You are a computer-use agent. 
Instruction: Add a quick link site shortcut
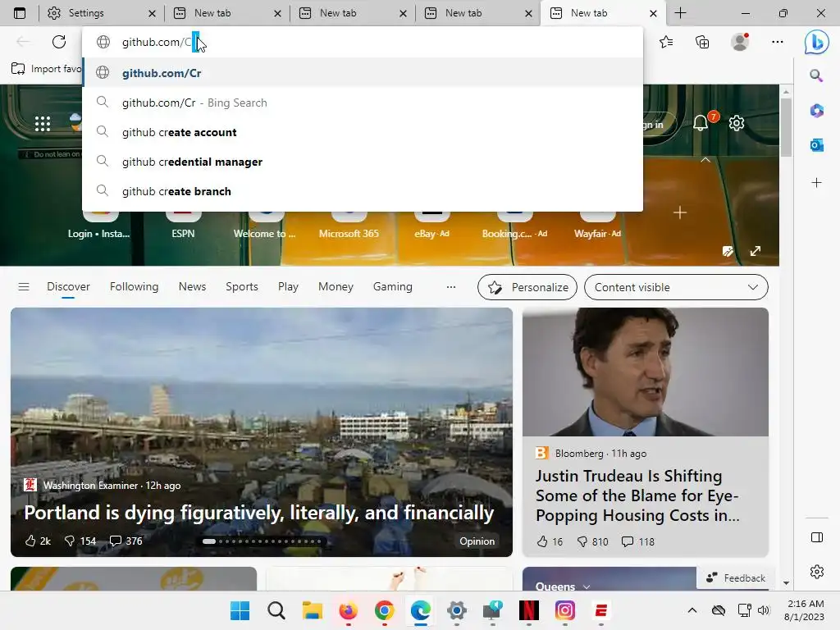coord(680,212)
